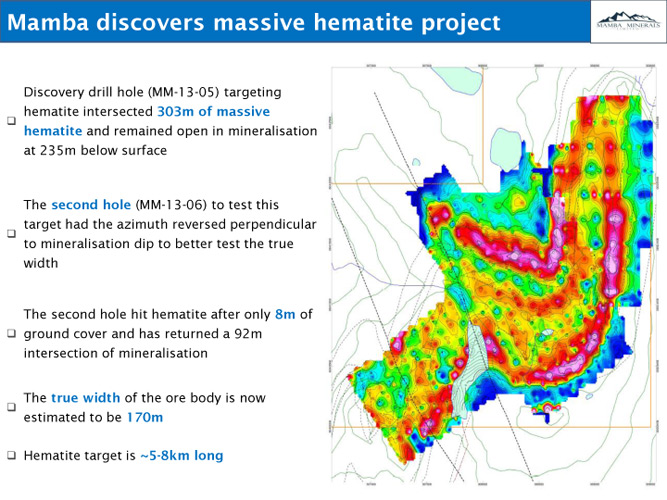Click the blue text '~5-8km long'
Image resolution: width=667 pixels, height=500 pixels.
pos(182,456)
